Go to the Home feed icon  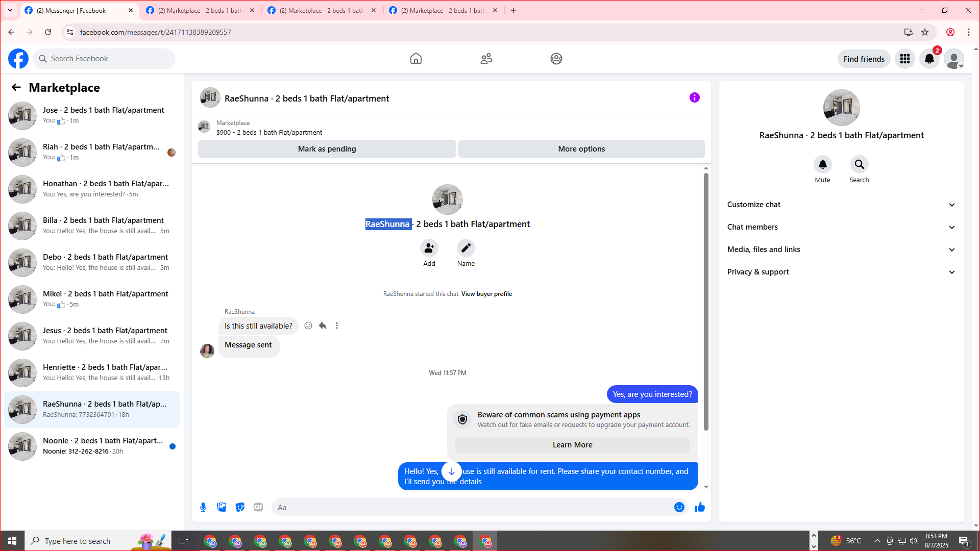pos(416,59)
